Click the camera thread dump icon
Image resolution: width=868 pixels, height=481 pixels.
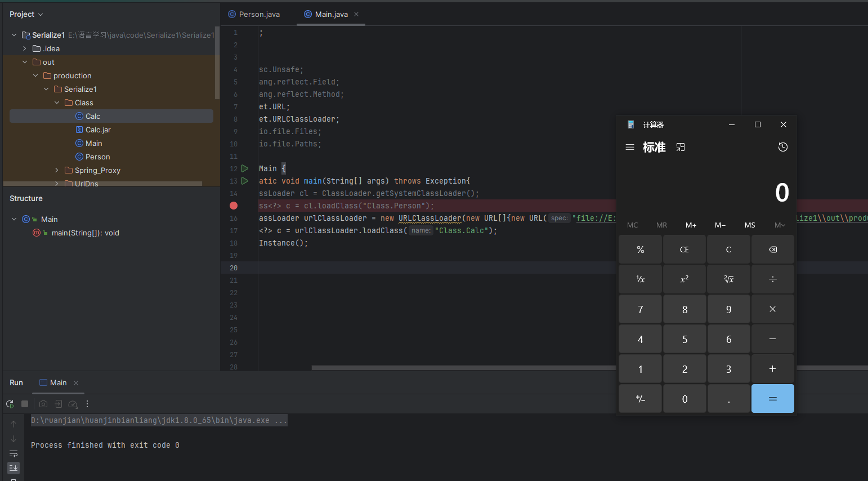(43, 404)
